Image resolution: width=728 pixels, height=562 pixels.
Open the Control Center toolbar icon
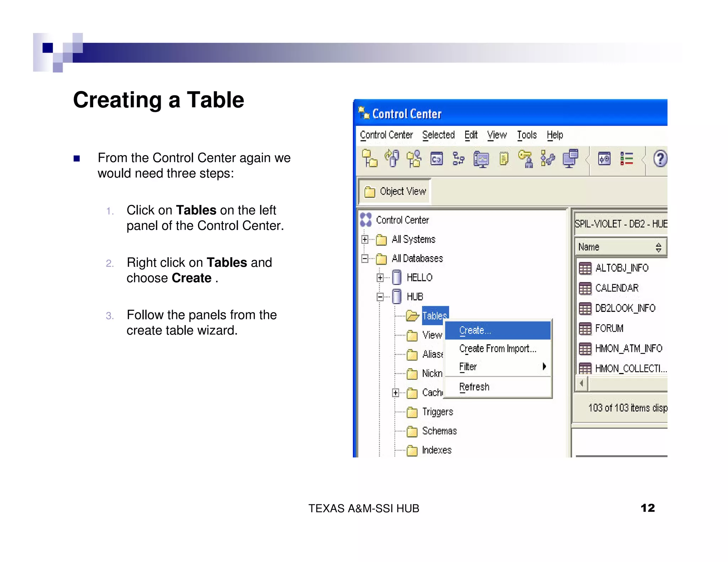point(370,158)
